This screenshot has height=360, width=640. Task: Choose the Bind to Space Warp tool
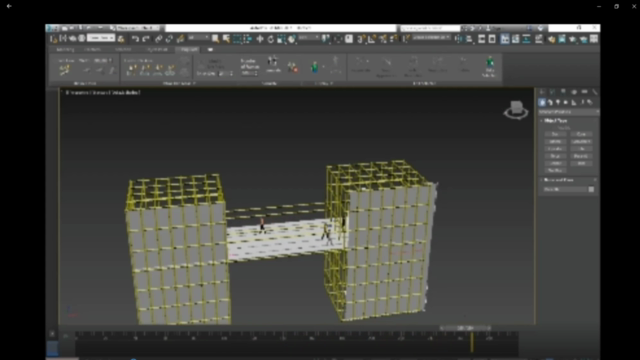coord(180,39)
